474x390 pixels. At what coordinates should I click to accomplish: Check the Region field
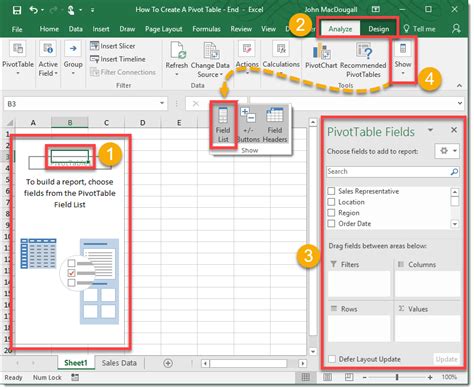[331, 213]
